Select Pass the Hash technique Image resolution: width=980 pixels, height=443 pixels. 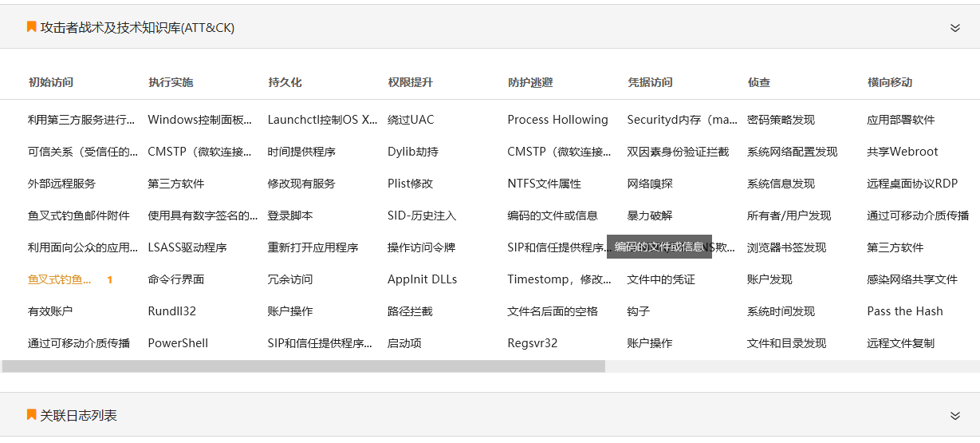tap(904, 311)
